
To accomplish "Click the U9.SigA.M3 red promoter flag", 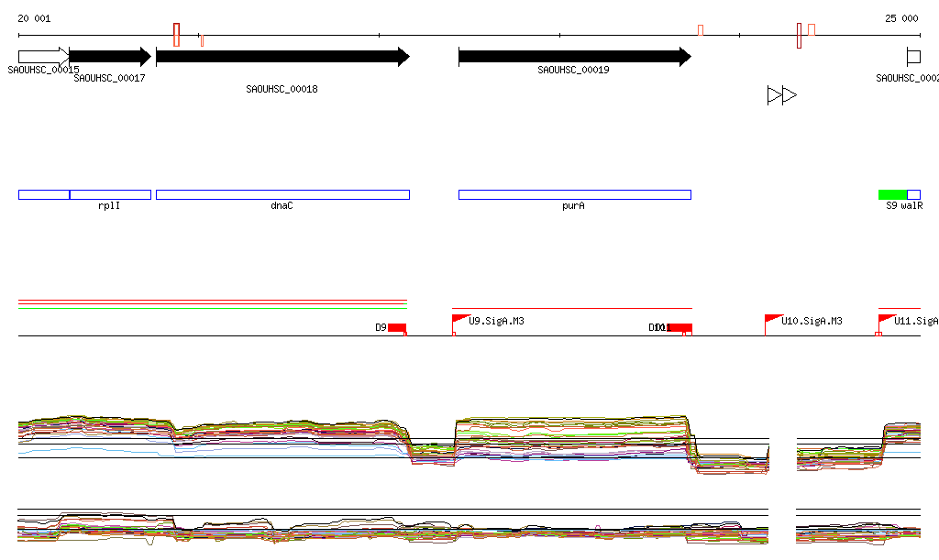I will click(460, 320).
